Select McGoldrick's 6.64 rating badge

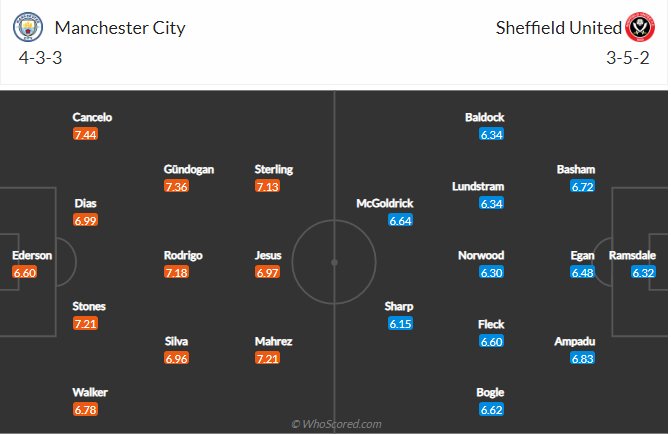tap(400, 220)
